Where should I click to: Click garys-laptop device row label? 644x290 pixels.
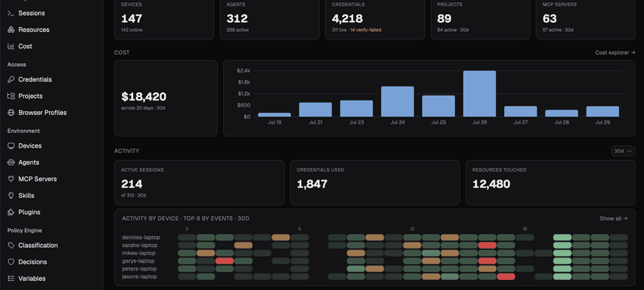click(x=138, y=260)
